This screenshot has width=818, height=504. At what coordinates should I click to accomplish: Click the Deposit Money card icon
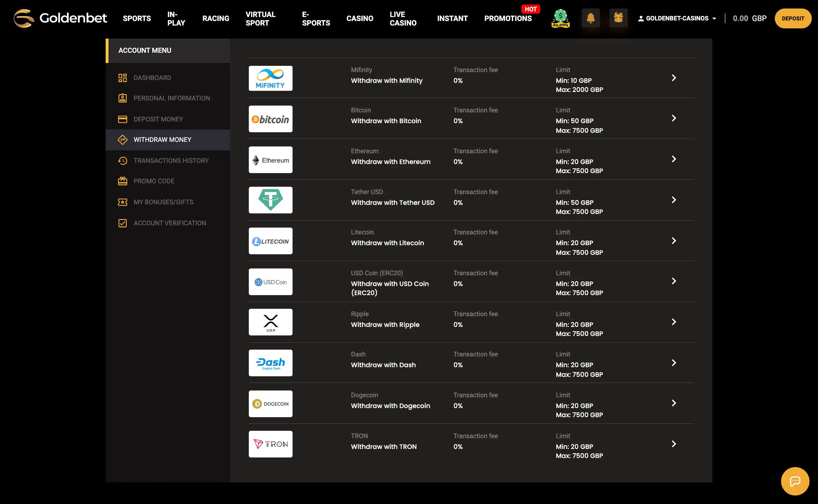point(122,119)
